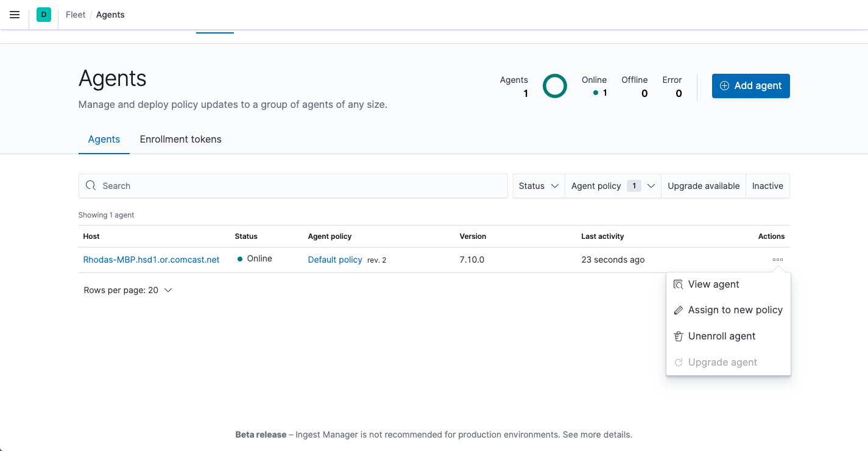Click the agent search input field
The height and width of the screenshot is (451, 868).
(298, 186)
